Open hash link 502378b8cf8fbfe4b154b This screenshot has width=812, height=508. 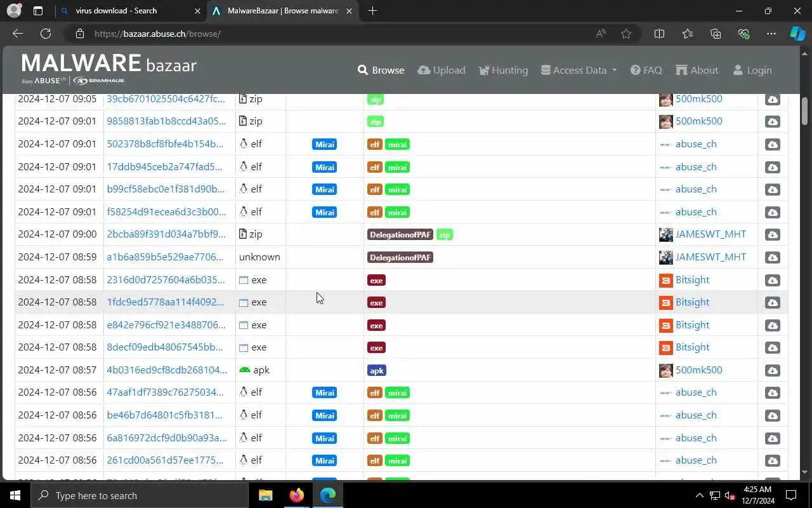(x=165, y=144)
